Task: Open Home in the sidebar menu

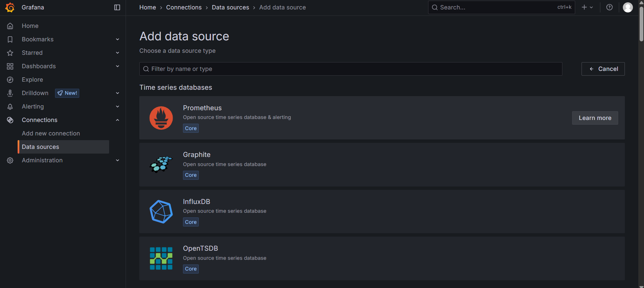Action: point(30,26)
